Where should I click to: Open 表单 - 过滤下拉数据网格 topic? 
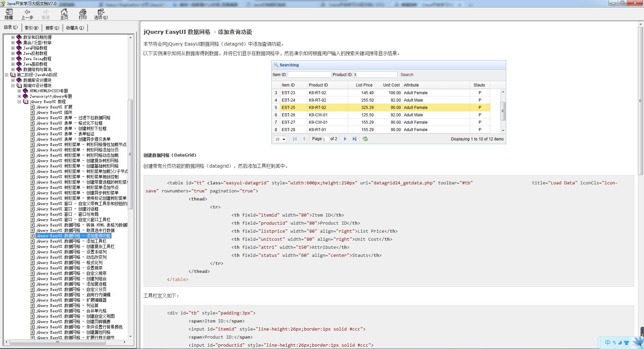coord(73,118)
